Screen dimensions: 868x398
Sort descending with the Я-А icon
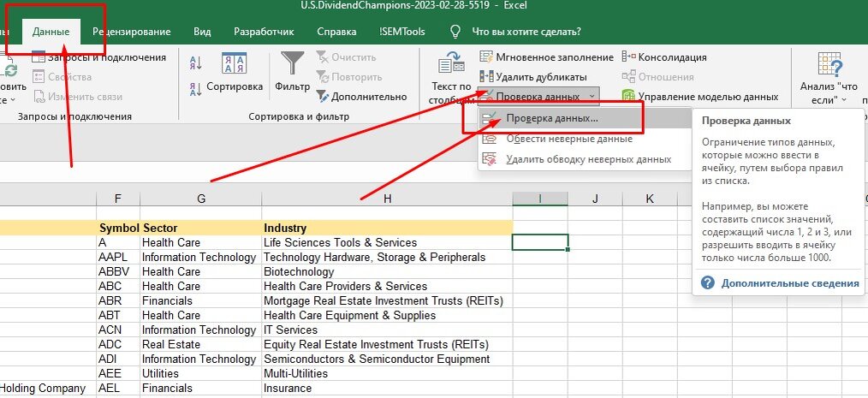(195, 89)
